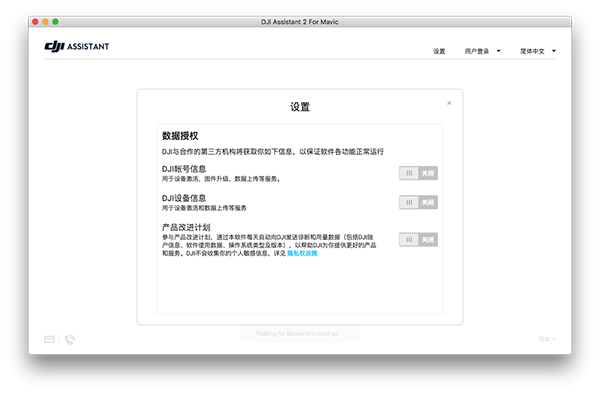The image size is (600, 395).
Task: Click the macOS green zoom button
Action: [x=55, y=22]
